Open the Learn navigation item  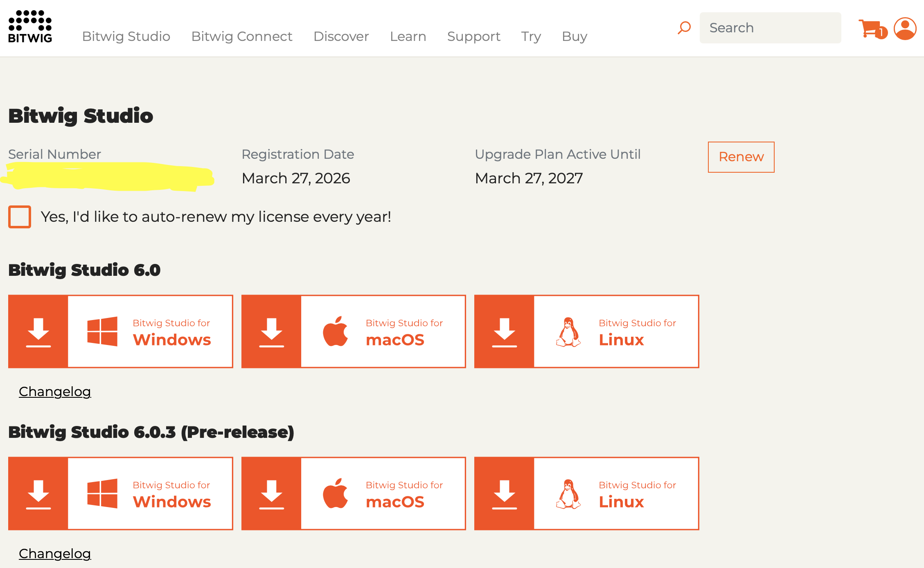[408, 36]
